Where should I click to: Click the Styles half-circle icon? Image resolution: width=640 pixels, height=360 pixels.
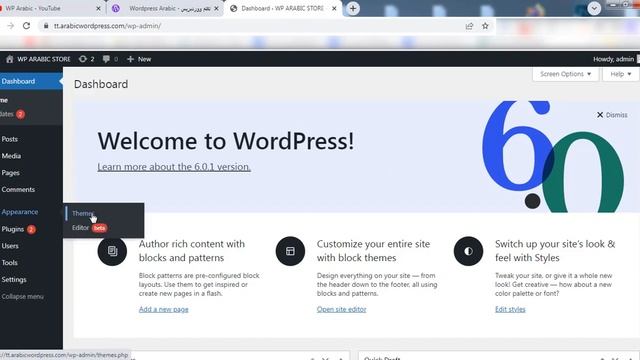468,251
